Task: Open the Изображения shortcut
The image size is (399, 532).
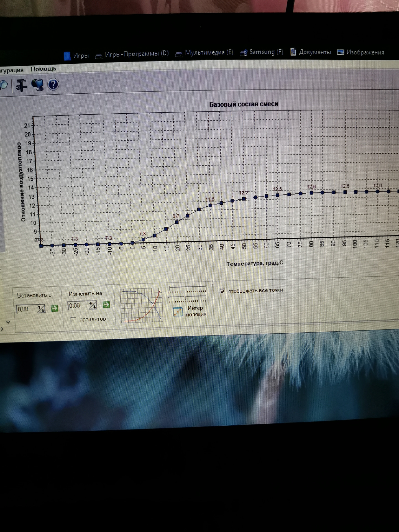Action: point(360,52)
